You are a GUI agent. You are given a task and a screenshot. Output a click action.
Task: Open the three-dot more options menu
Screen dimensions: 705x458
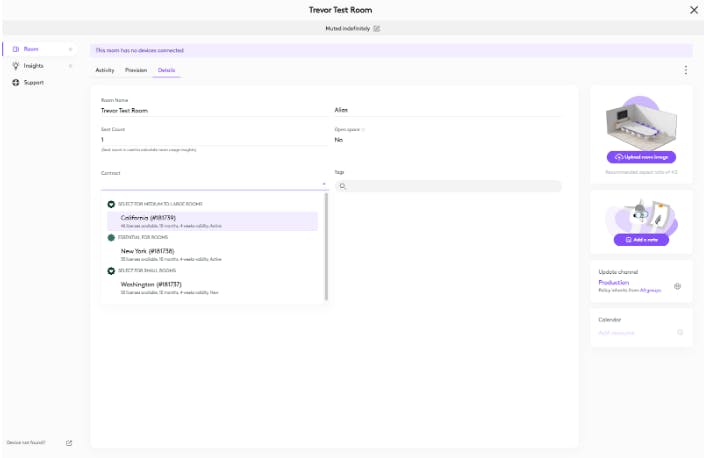click(686, 70)
